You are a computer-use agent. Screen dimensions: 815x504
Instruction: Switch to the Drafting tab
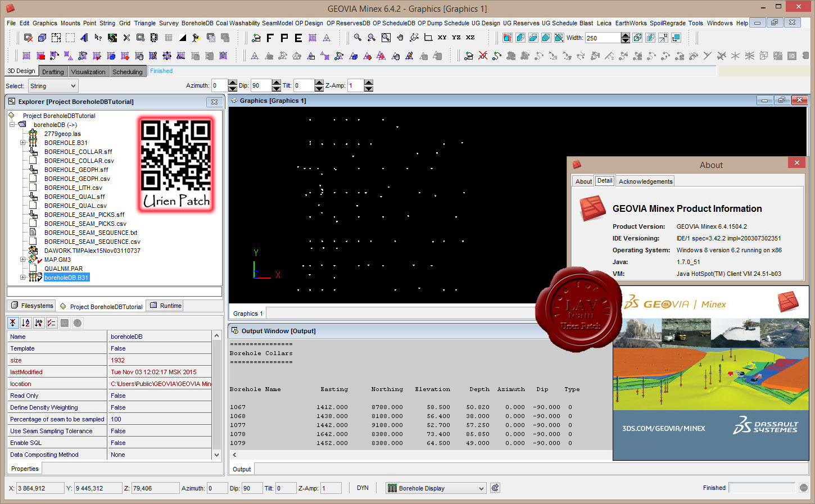point(53,72)
